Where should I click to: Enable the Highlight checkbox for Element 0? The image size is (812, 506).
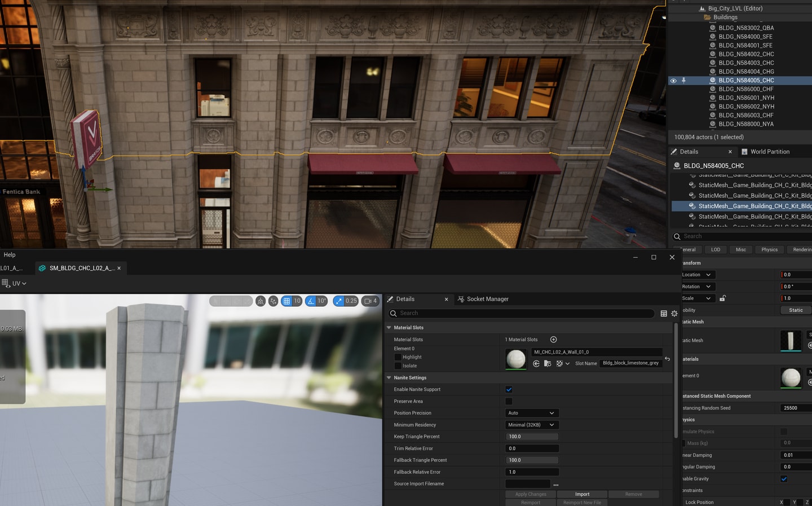pos(398,357)
